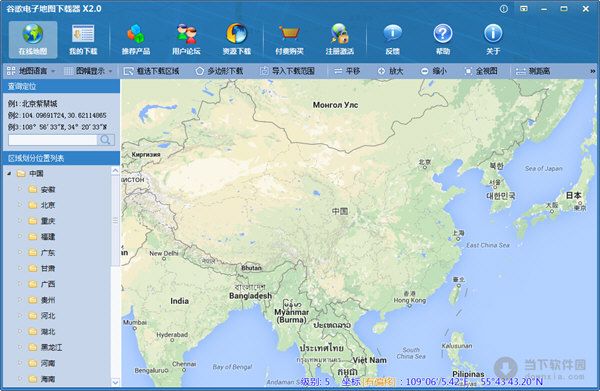Expand the 安徽 folder node
Viewport: 600px width, 391px height.
click(20, 189)
